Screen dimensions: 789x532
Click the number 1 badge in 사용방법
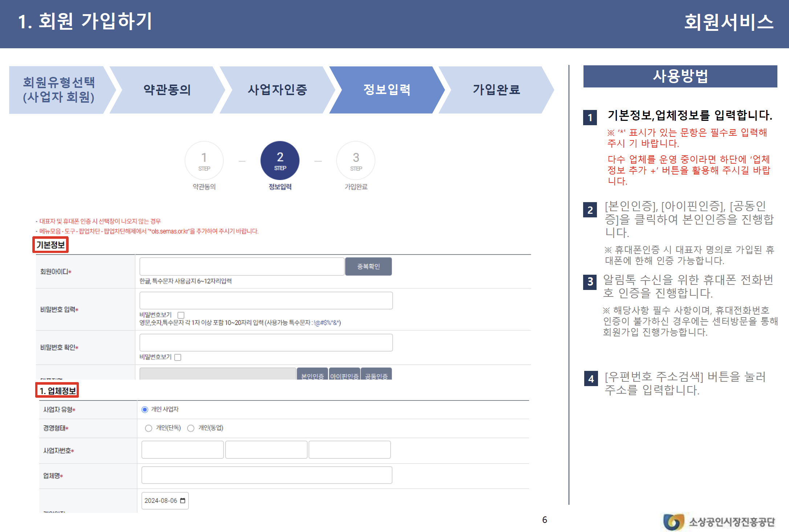[590, 118]
